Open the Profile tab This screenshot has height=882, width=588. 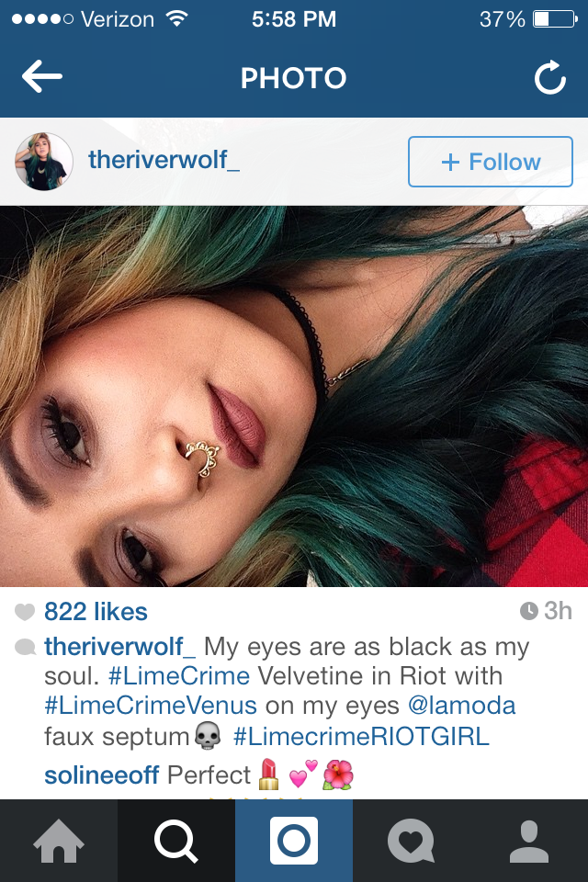(529, 841)
